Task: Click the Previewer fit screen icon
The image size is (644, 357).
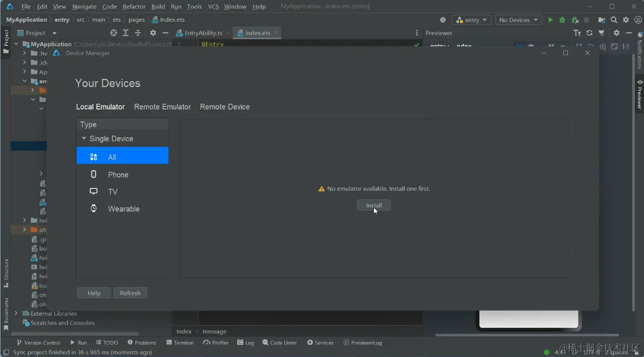Action: tap(614, 46)
